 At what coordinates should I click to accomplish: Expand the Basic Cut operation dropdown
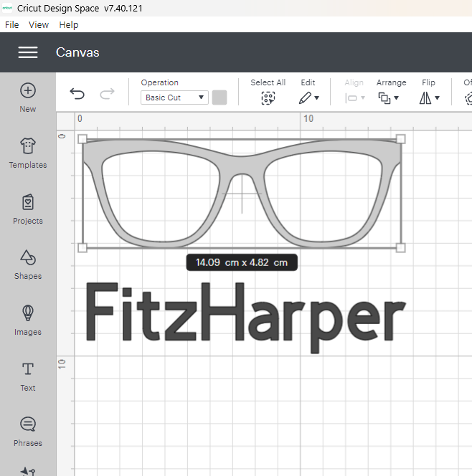(x=174, y=97)
